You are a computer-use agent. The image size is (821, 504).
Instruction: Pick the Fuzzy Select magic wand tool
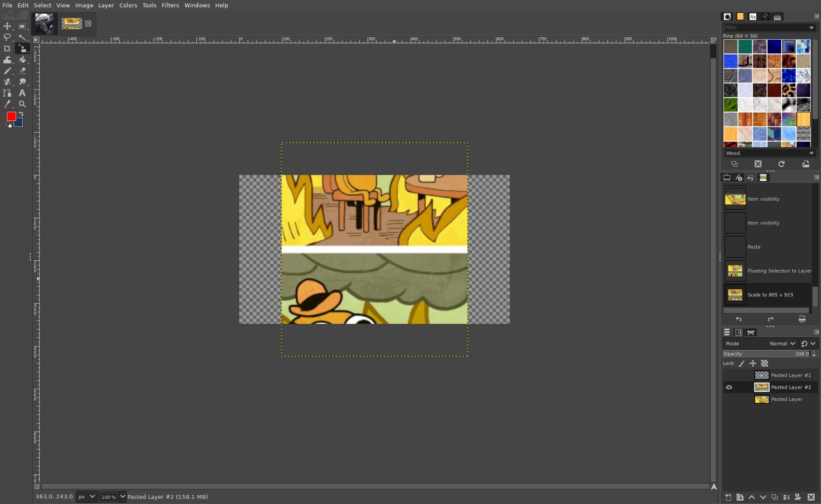pos(22,37)
